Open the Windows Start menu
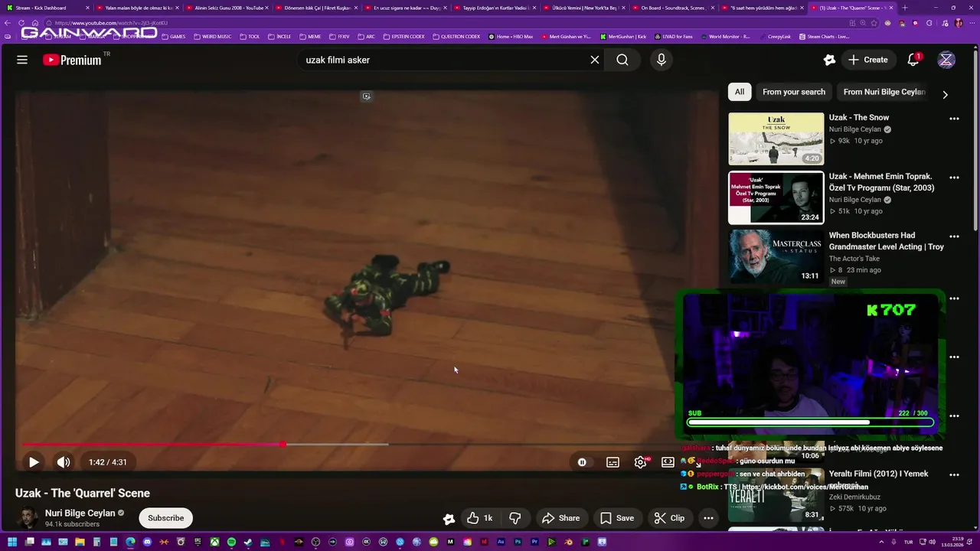980x551 pixels. pyautogui.click(x=12, y=542)
